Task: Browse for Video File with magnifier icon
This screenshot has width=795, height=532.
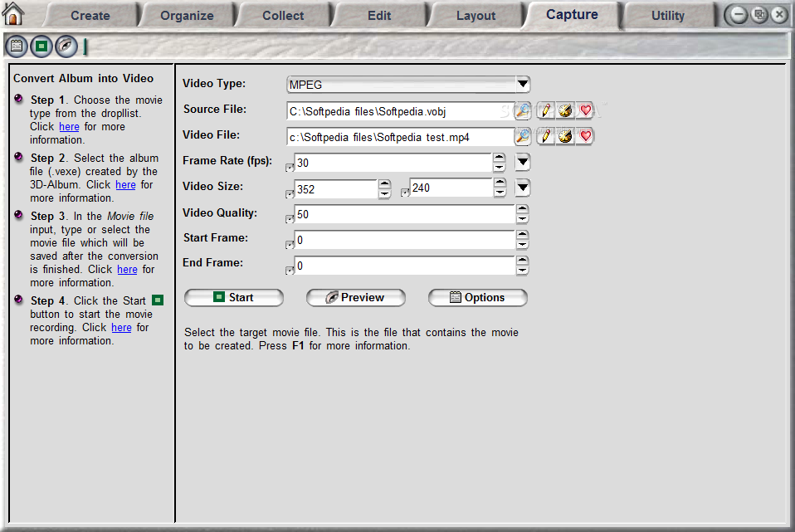Action: click(x=523, y=136)
